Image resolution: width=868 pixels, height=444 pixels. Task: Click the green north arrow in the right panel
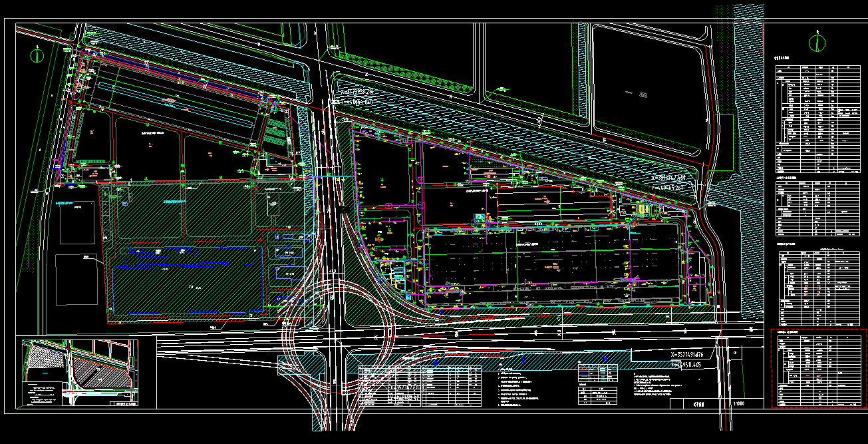tap(816, 43)
